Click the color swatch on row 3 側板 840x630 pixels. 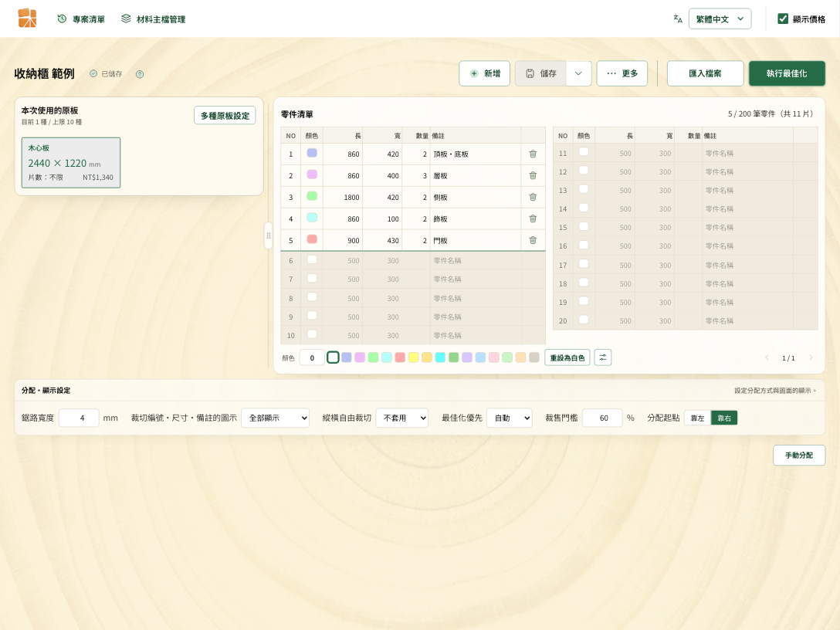click(312, 196)
